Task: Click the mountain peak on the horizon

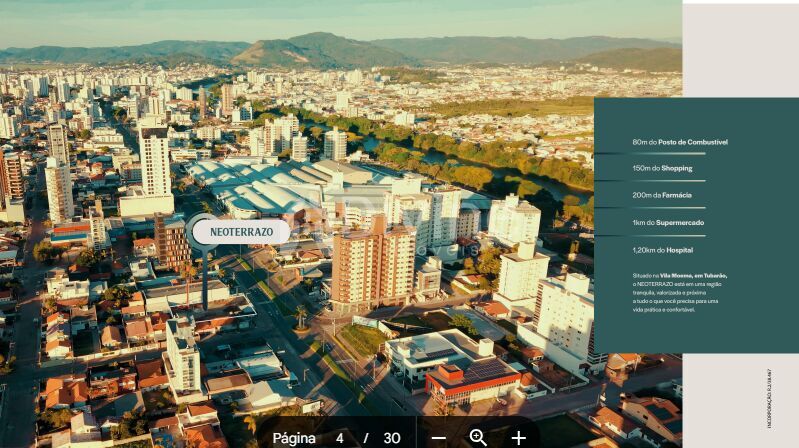Action: (318, 40)
